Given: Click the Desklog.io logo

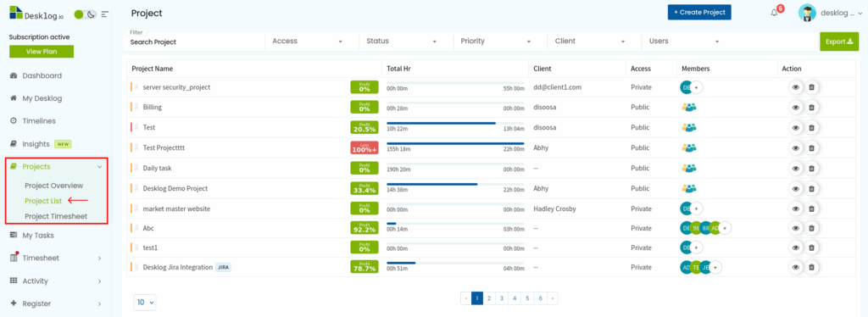Looking at the screenshot, I should [36, 14].
